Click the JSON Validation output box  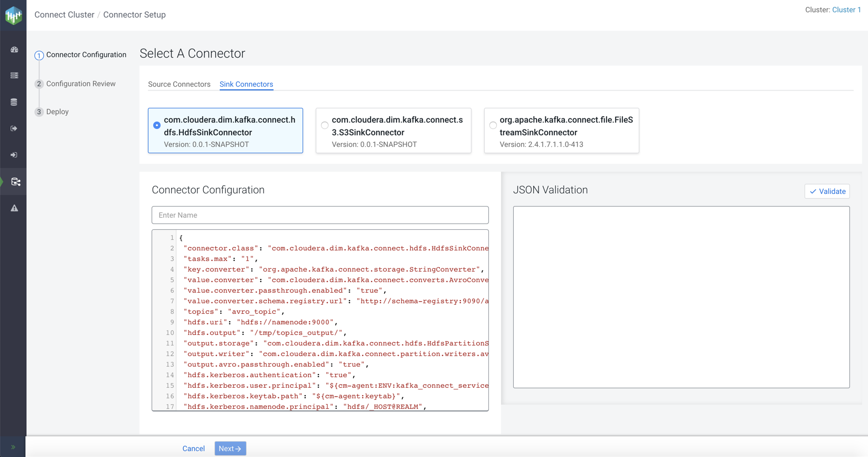pyautogui.click(x=681, y=297)
